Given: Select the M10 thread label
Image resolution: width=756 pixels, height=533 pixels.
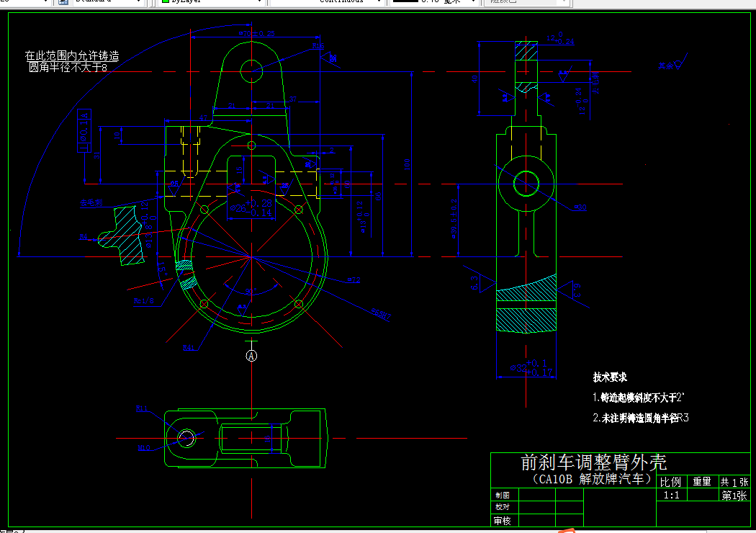Looking at the screenshot, I should (x=144, y=448).
